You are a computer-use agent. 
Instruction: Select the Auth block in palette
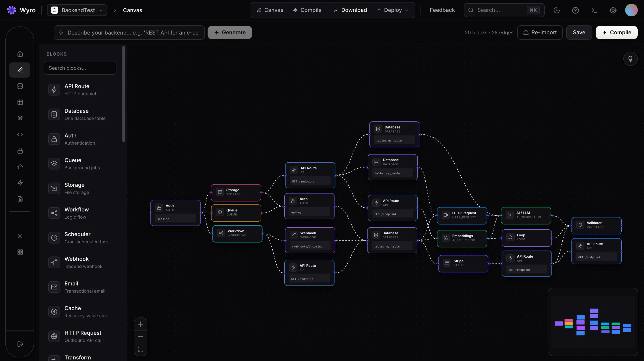coord(80,139)
